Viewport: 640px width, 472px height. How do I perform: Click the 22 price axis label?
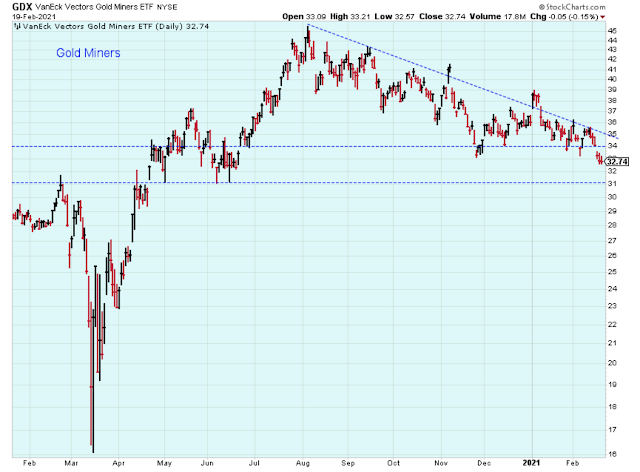612,325
